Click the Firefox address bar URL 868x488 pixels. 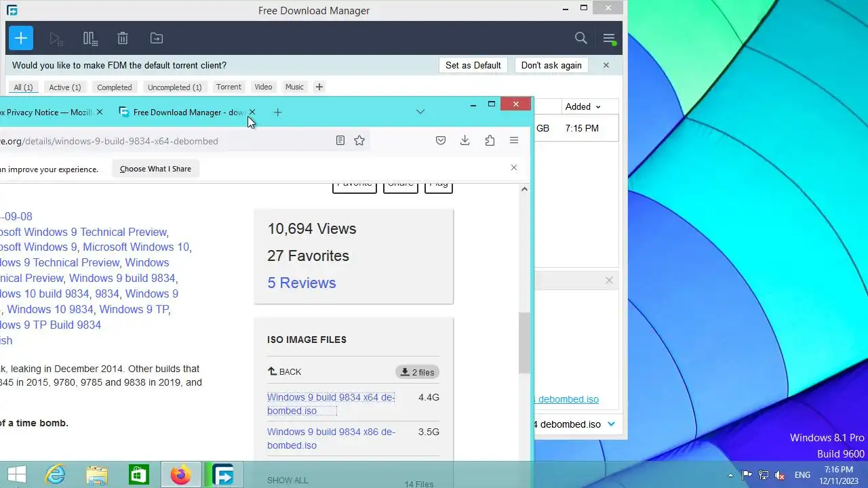[x=109, y=141]
